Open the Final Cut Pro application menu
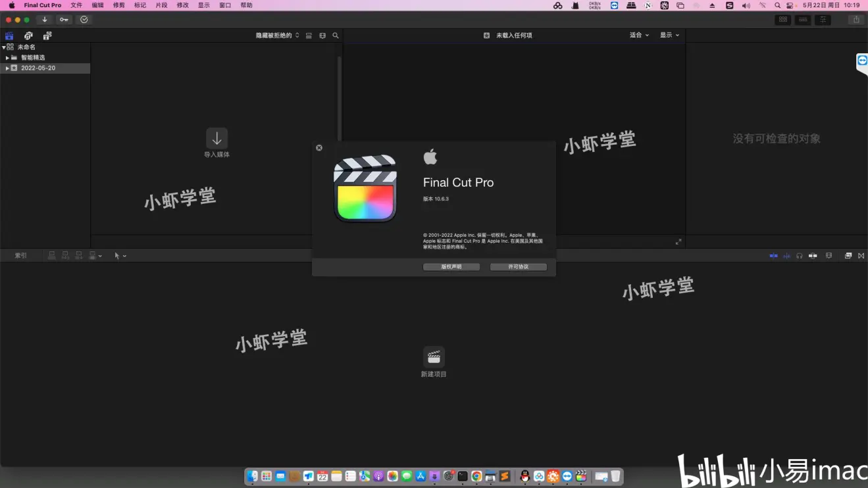 [43, 5]
